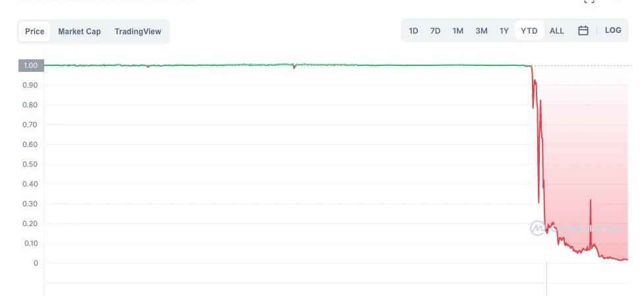Select the 1D time range

[413, 31]
